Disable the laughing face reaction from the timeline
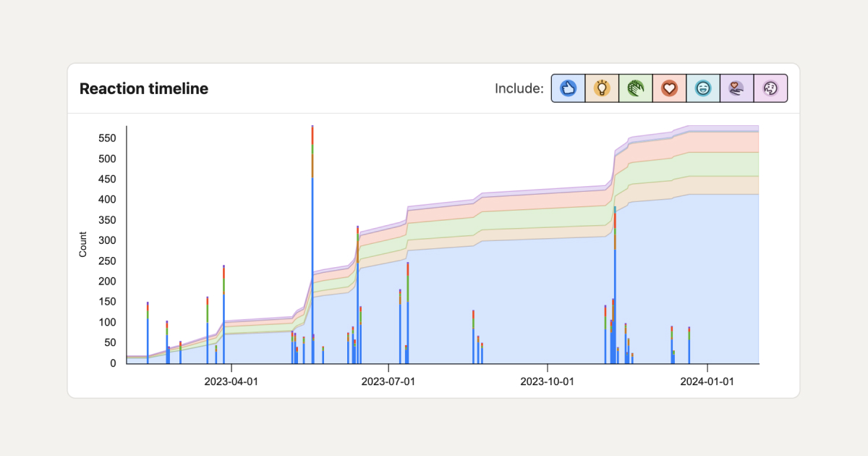868x456 pixels. pyautogui.click(x=703, y=88)
